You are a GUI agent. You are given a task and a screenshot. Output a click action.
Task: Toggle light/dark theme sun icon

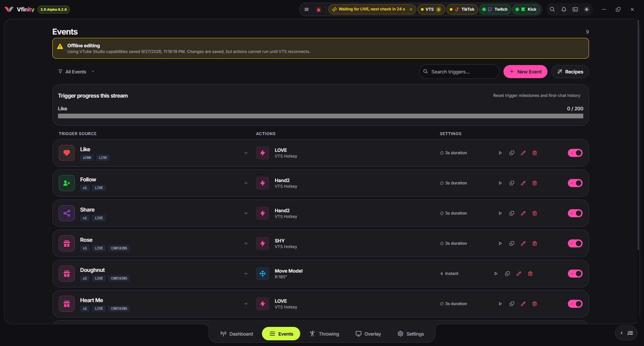[587, 9]
